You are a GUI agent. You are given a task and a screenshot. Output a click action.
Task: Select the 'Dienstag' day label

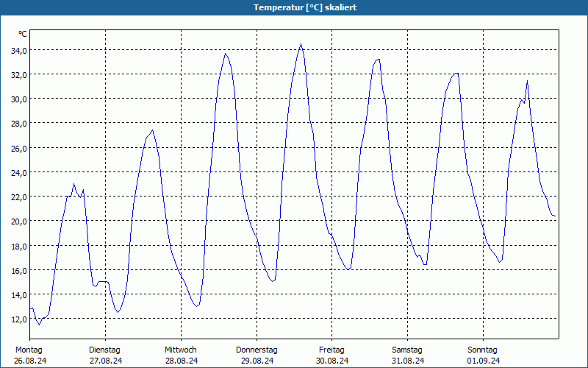104,350
